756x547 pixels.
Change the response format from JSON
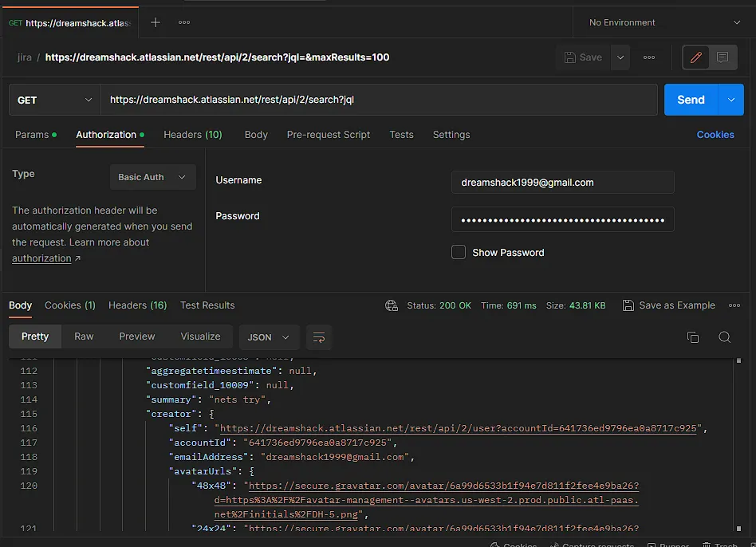(x=269, y=337)
